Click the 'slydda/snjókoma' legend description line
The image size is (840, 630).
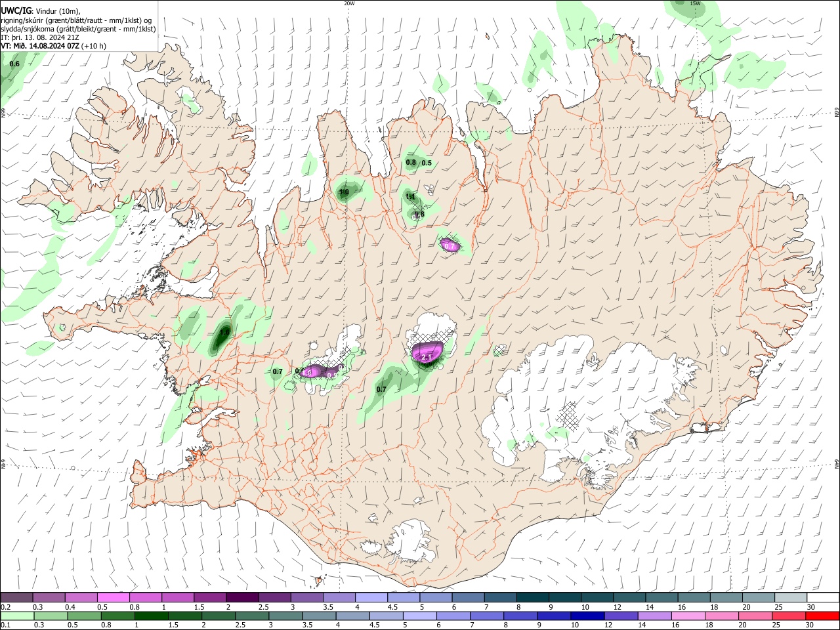point(78,29)
